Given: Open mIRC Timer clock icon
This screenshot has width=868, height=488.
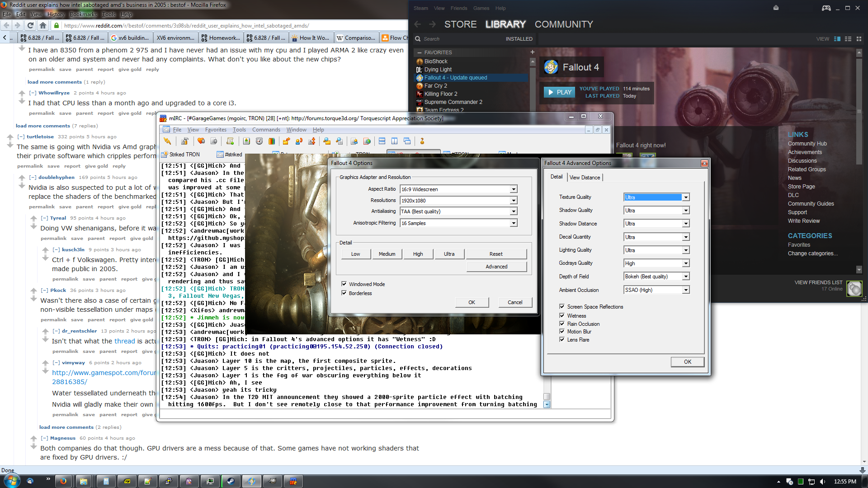Looking at the screenshot, I should pyautogui.click(x=259, y=141).
